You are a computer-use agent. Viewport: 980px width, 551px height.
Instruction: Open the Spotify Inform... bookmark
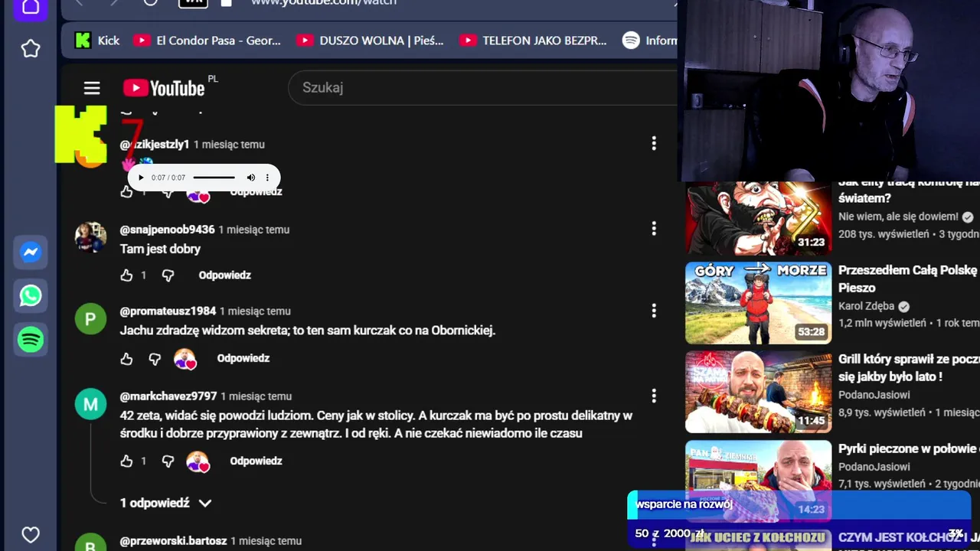tap(649, 41)
